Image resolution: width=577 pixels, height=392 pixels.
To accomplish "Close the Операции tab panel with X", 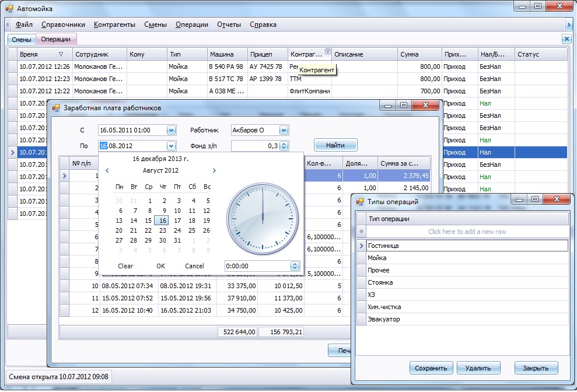I will [565, 38].
